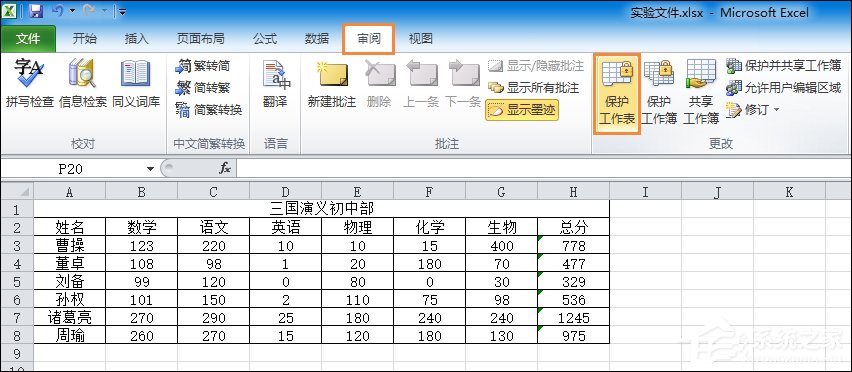Toggle 显示/隐藏批注
The height and width of the screenshot is (372, 852).
click(536, 66)
